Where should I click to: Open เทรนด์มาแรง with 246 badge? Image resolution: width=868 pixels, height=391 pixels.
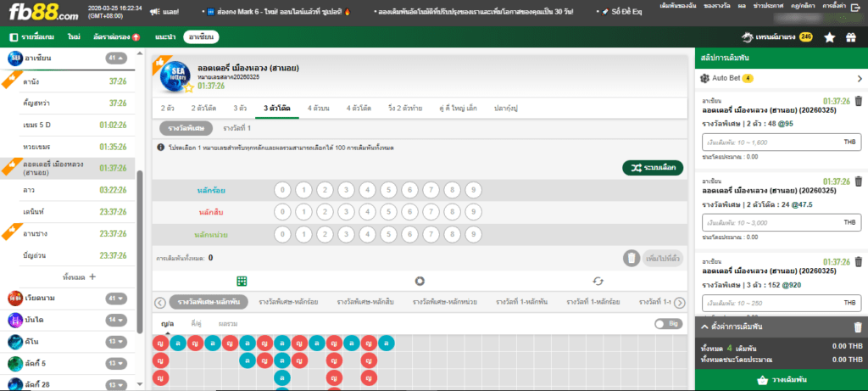pos(777,37)
